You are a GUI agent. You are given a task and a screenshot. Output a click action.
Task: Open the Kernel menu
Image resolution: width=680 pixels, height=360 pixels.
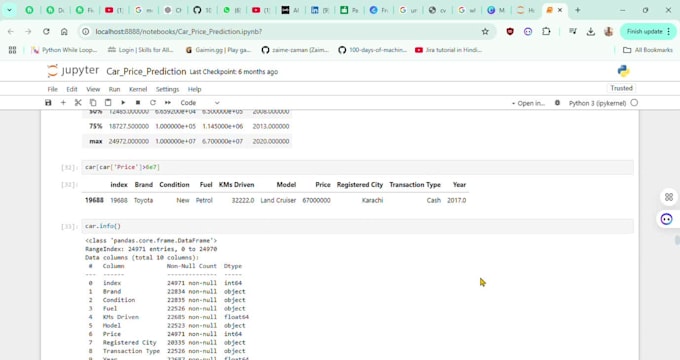[138, 89]
